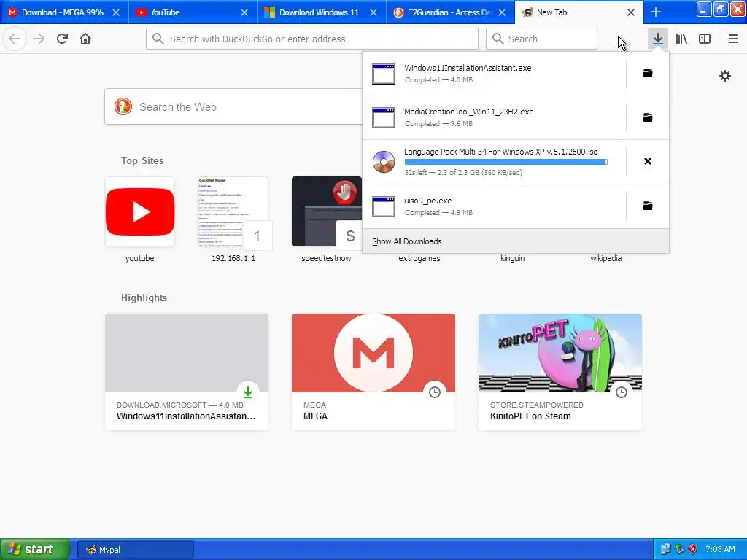Click Show All Downloads
Viewport: 747px width, 560px height.
516,241
